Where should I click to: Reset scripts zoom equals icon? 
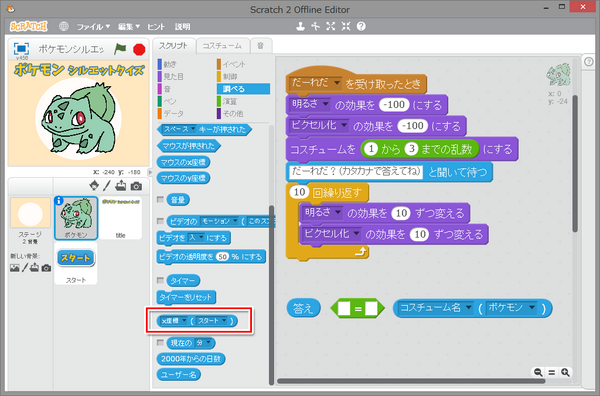pos(551,372)
